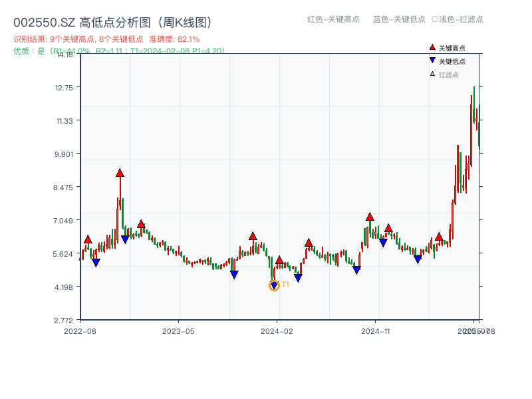This screenshot has width=532, height=399.
Task: Click the chart title 002550.SZ 高低点分析图
Action: tap(112, 23)
